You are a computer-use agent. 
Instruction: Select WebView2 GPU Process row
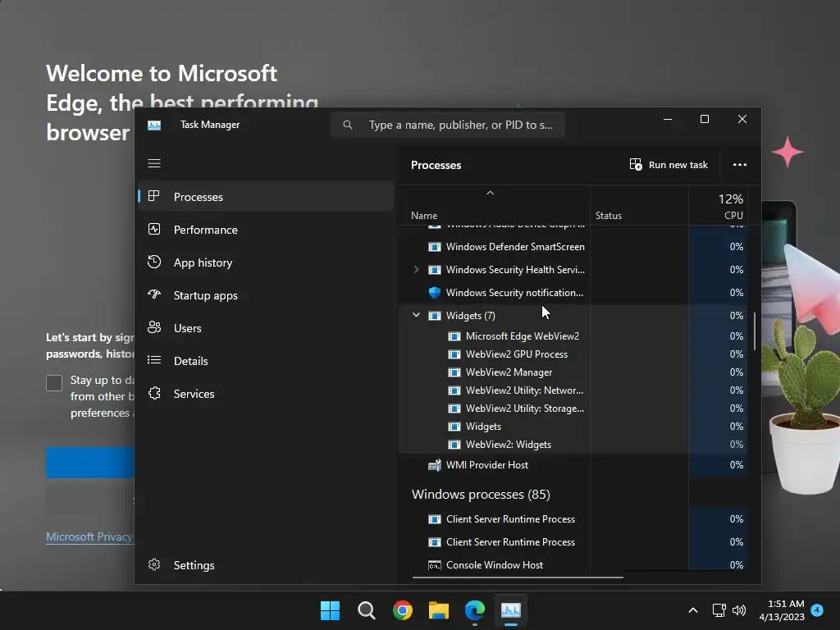573,354
